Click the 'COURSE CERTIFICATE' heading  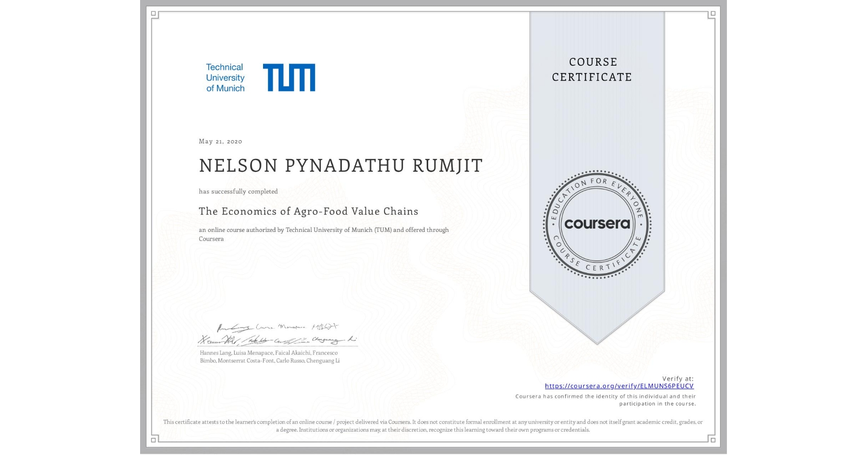tap(592, 69)
